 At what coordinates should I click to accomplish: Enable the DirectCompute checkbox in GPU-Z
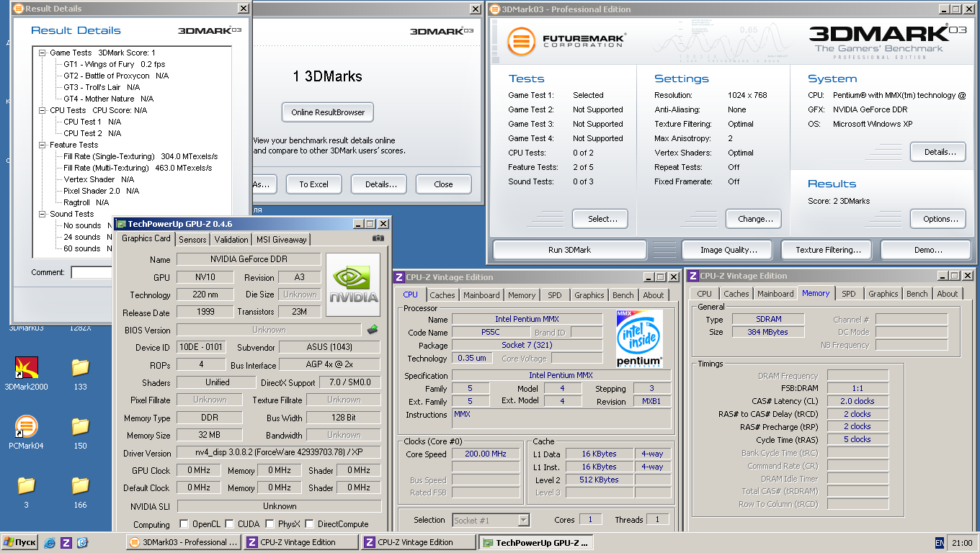click(x=310, y=524)
